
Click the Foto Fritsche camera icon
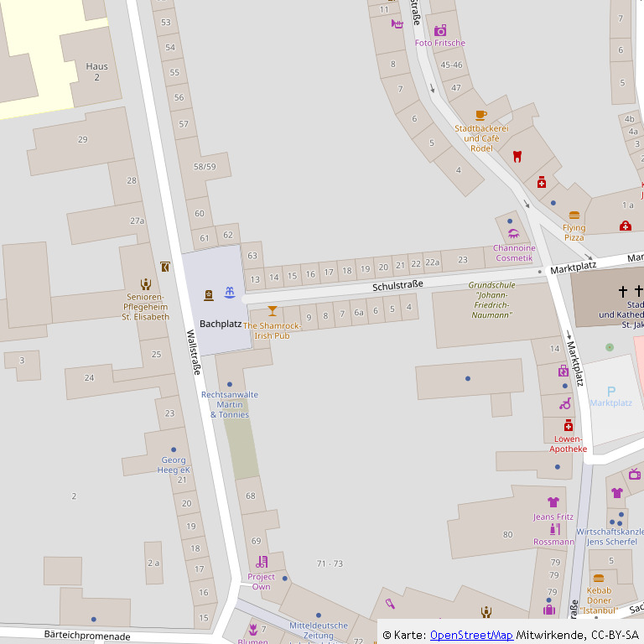tap(440, 30)
